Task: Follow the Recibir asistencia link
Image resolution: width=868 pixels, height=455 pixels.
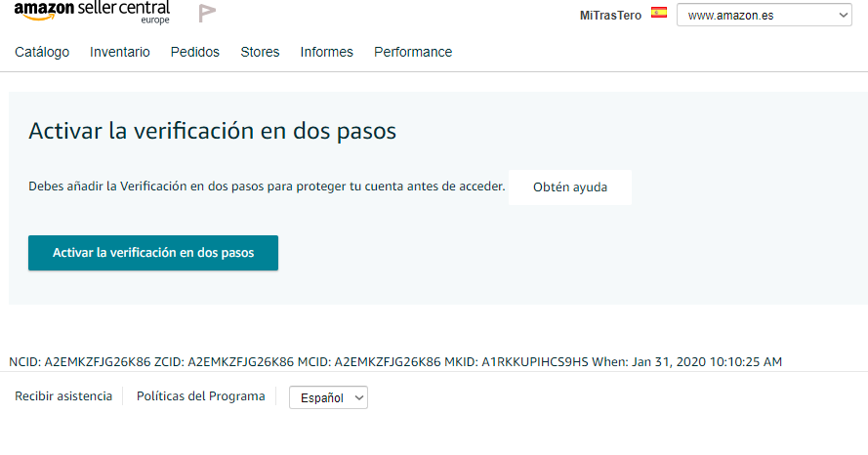Action: tap(63, 396)
